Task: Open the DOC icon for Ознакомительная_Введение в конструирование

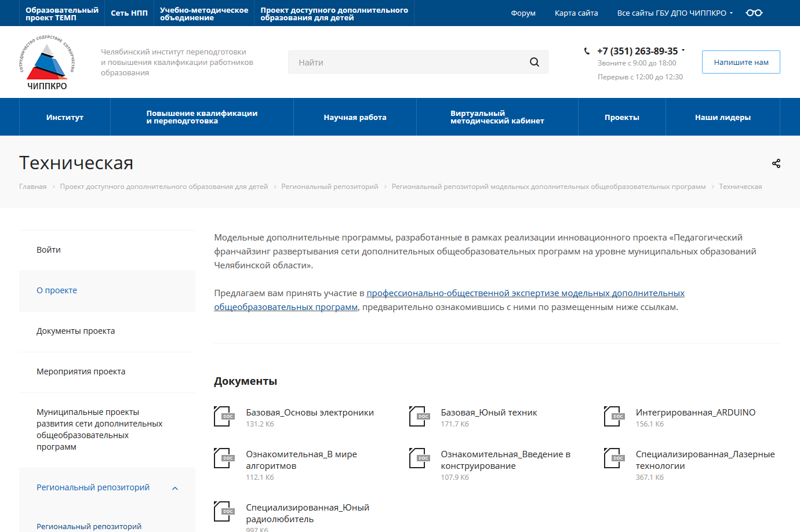Action: [x=419, y=458]
